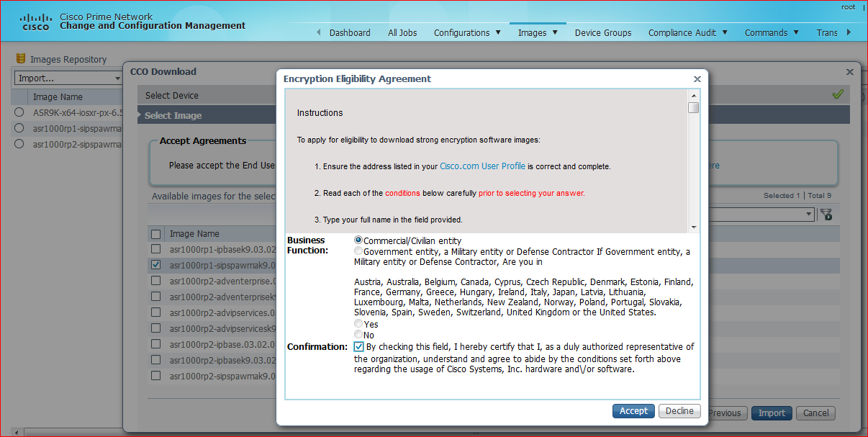The width and height of the screenshot is (868, 437).
Task: Check the asr1000rp2-sipspawmak9 image checkbox
Action: (x=156, y=376)
